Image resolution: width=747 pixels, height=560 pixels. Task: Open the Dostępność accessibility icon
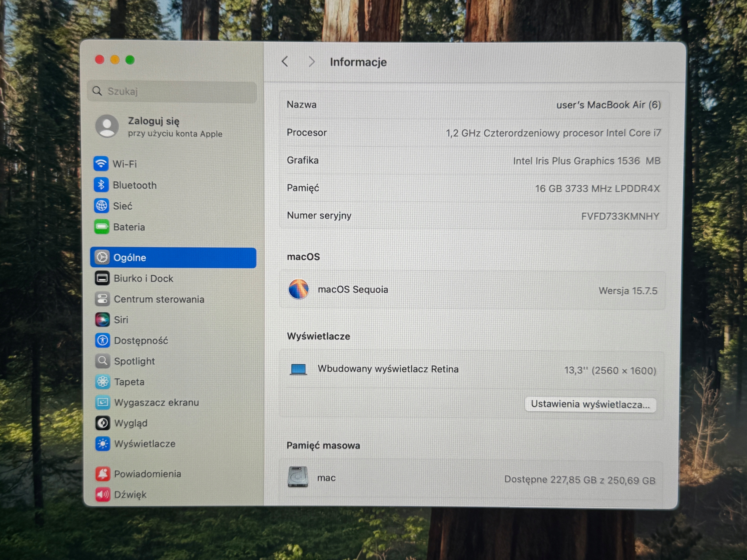(102, 340)
